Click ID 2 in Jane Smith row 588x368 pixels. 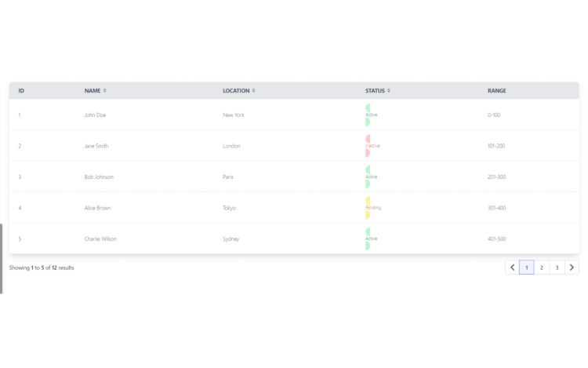[20, 146]
